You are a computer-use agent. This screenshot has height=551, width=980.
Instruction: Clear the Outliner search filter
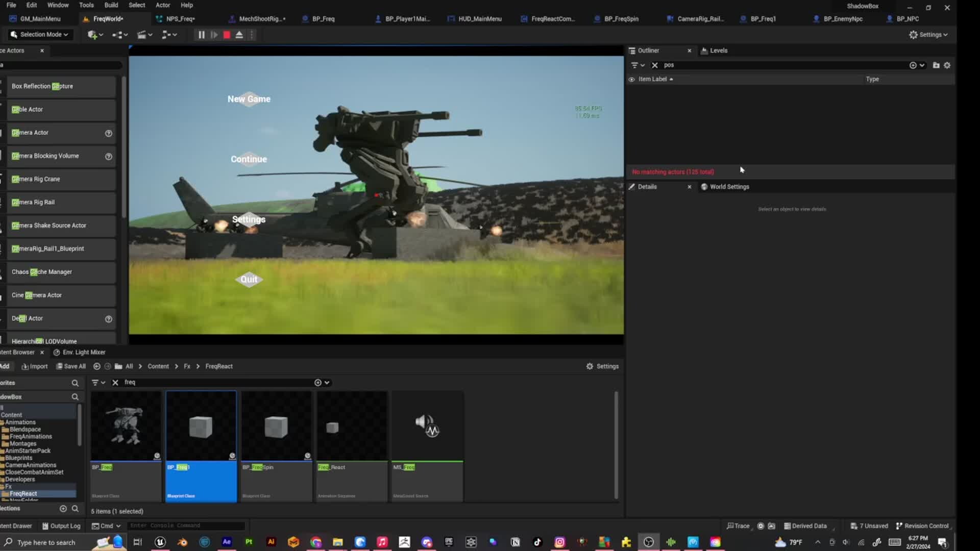654,65
